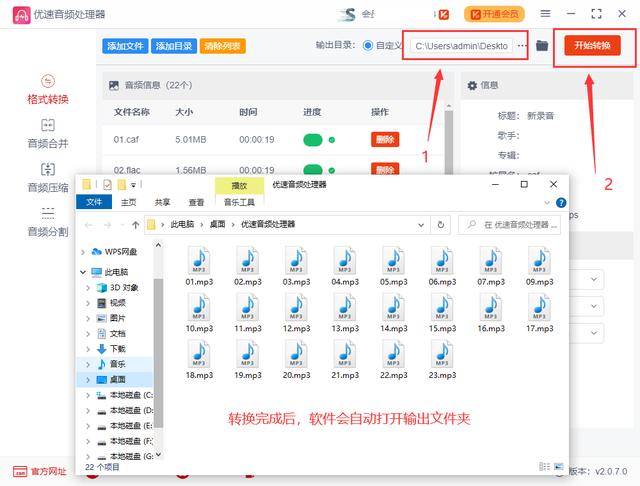Open the 文件 menu in Explorer
This screenshot has width=640, height=486.
click(94, 202)
